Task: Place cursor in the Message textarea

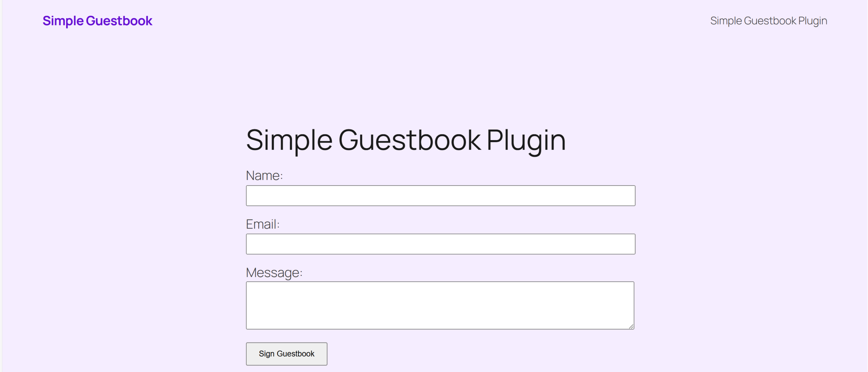Action: click(x=440, y=305)
